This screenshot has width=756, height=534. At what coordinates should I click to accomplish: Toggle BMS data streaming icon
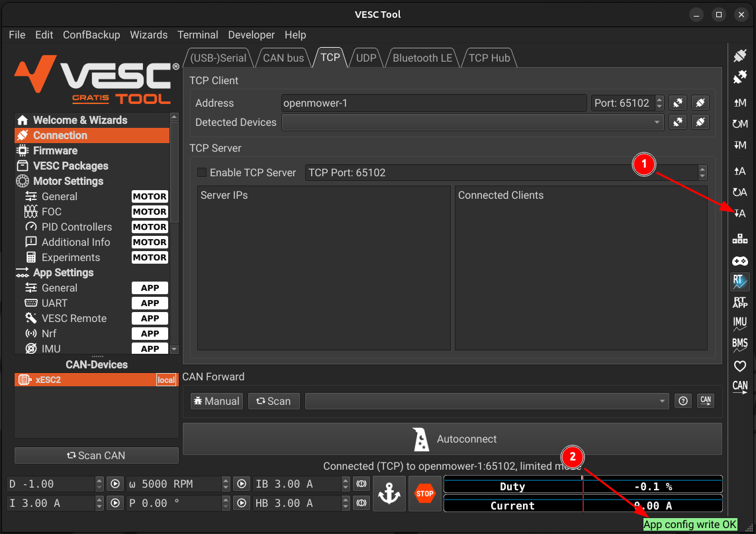(x=740, y=345)
